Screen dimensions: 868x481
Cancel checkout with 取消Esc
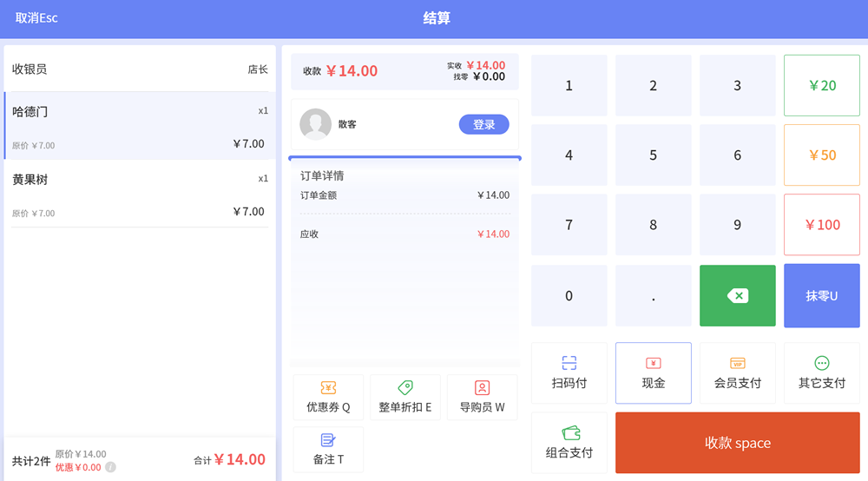click(x=36, y=18)
